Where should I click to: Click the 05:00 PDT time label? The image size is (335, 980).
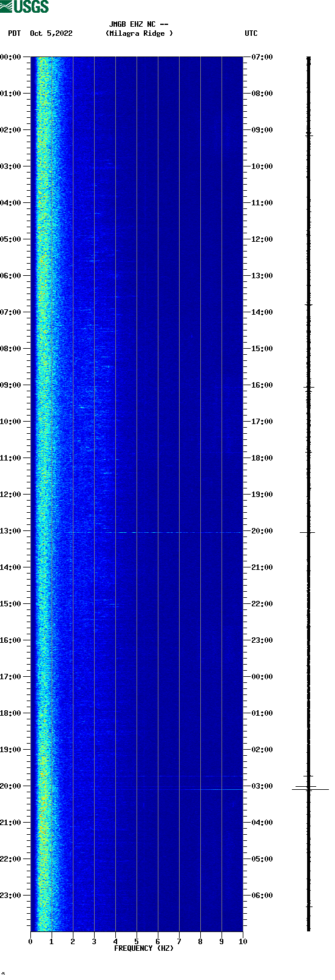(11, 239)
